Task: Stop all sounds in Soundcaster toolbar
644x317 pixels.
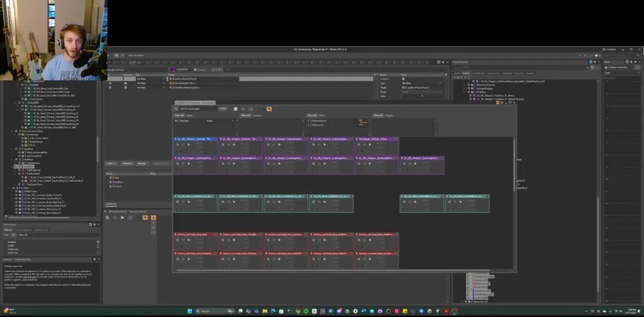Action: (236, 109)
